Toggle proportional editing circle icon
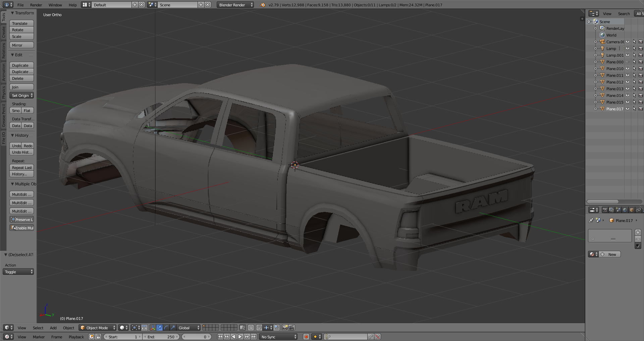The height and width of the screenshot is (341, 644). 251,328
